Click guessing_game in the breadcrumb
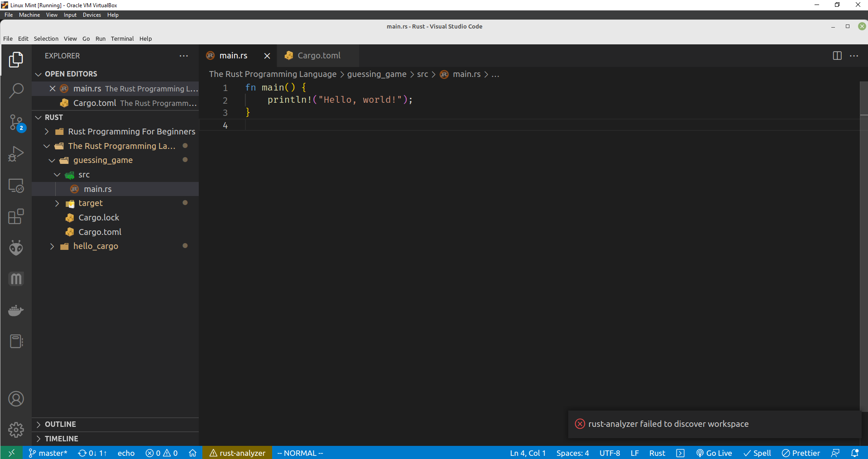The height and width of the screenshot is (459, 868). click(x=377, y=74)
